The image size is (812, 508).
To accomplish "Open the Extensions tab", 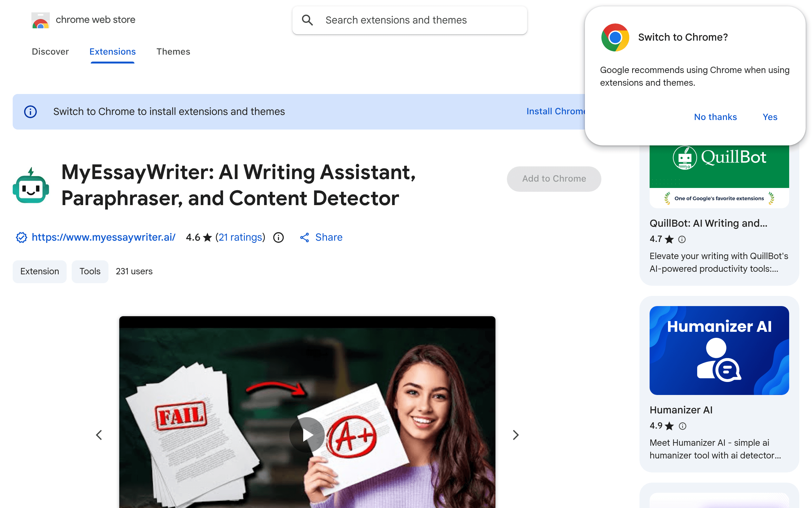I will (x=112, y=51).
